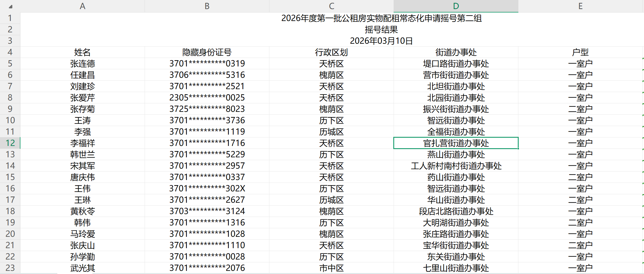This screenshot has height=274, width=644.
Task: Select column E header
Action: pos(580,6)
